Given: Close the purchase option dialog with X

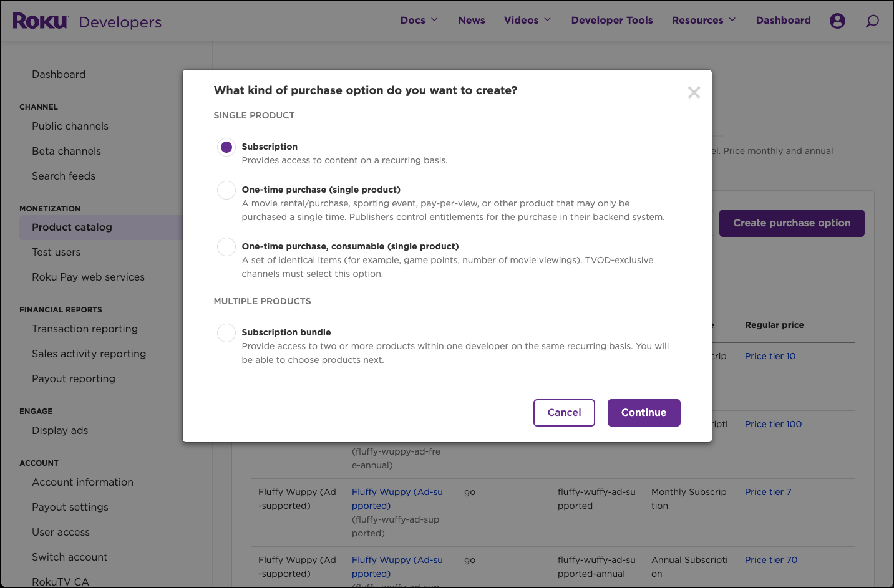Looking at the screenshot, I should coord(694,93).
